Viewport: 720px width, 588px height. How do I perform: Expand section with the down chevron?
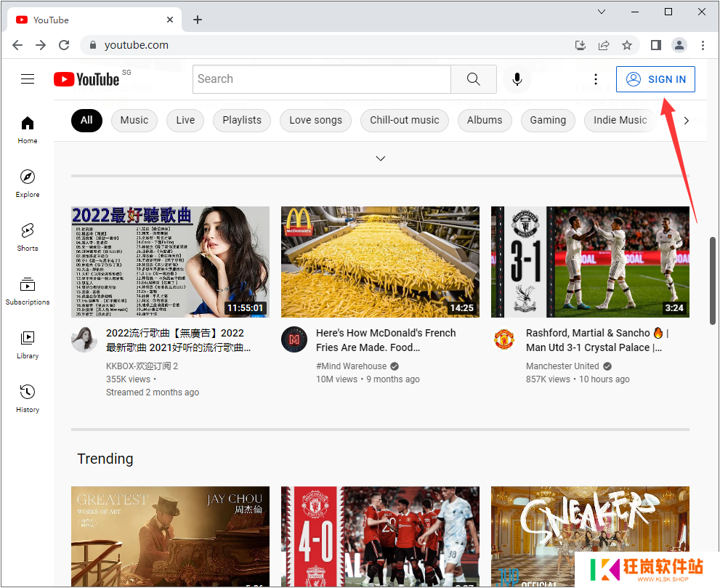[380, 158]
